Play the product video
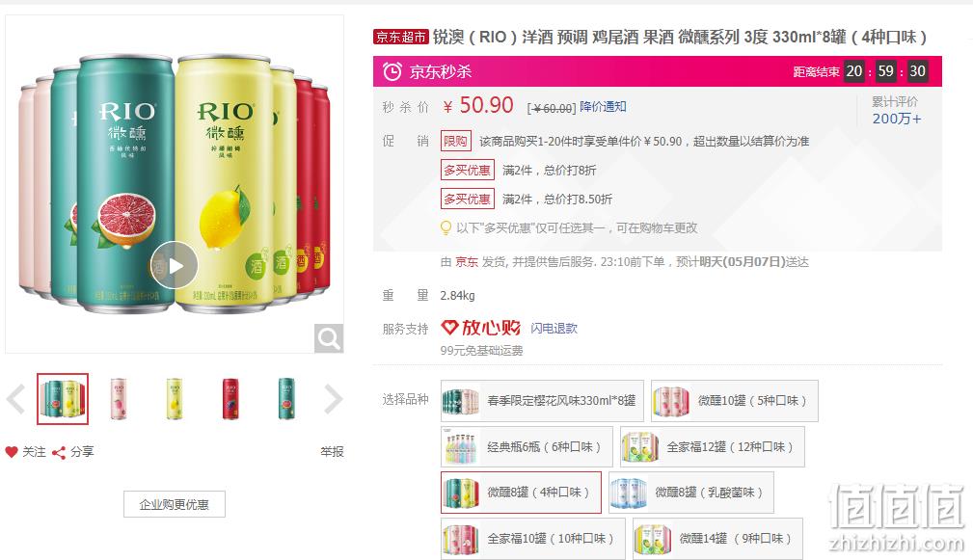 click(x=174, y=265)
